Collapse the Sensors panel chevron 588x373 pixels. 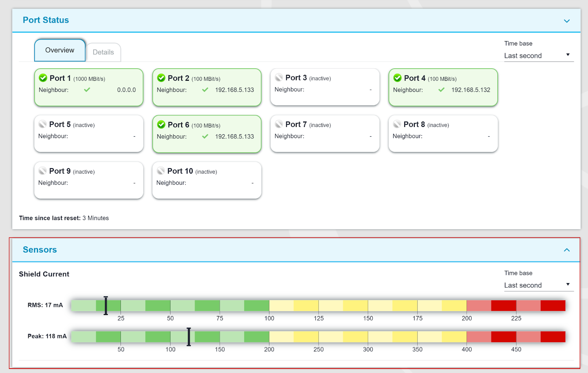pyautogui.click(x=567, y=250)
